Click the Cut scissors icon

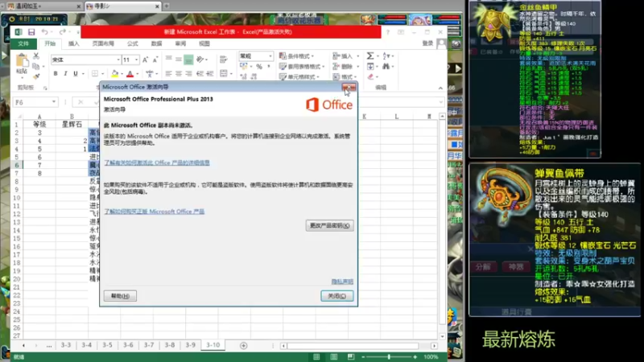click(36, 56)
